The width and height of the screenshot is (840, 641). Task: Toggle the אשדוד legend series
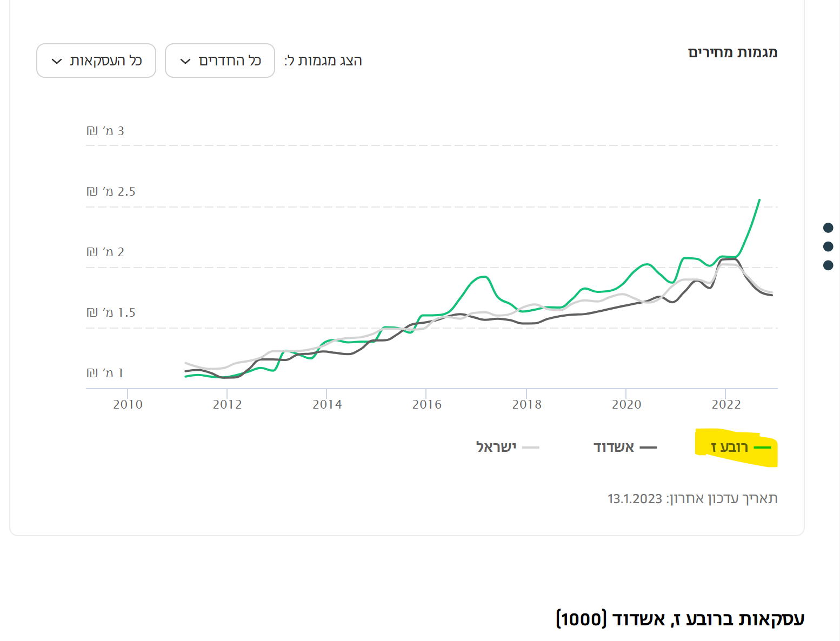[614, 448]
